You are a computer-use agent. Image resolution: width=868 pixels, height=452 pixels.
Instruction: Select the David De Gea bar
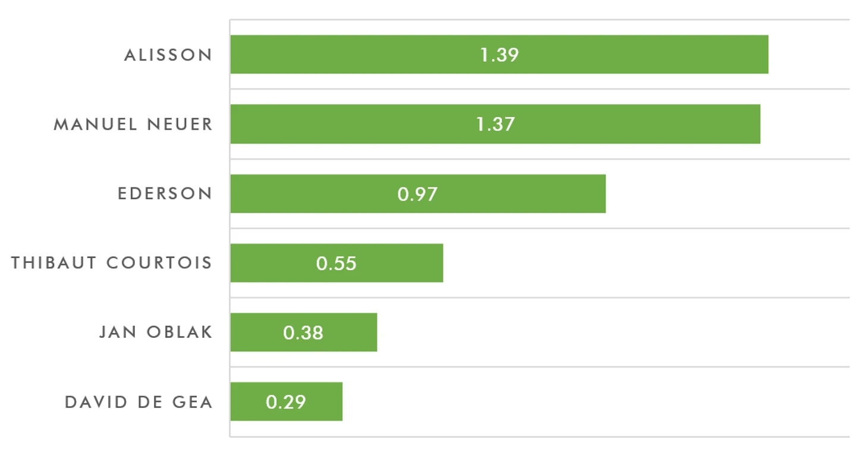(x=287, y=401)
